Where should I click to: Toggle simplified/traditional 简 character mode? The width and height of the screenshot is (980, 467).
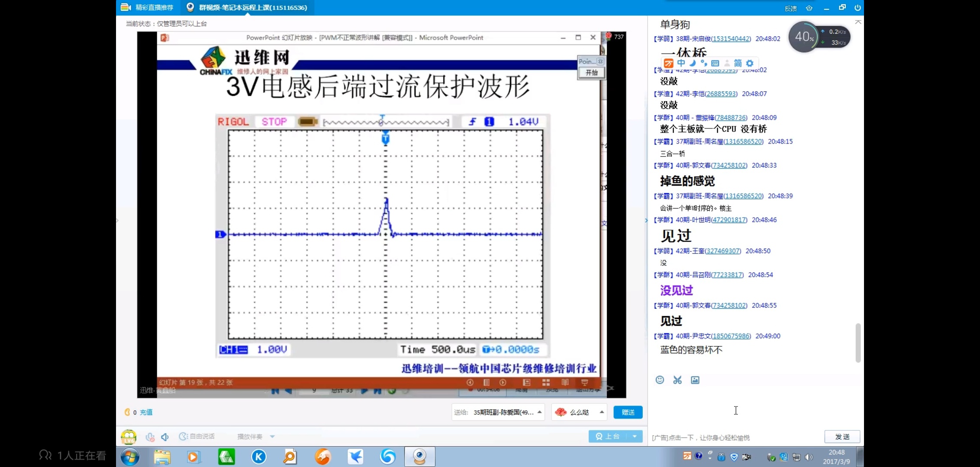[738, 63]
